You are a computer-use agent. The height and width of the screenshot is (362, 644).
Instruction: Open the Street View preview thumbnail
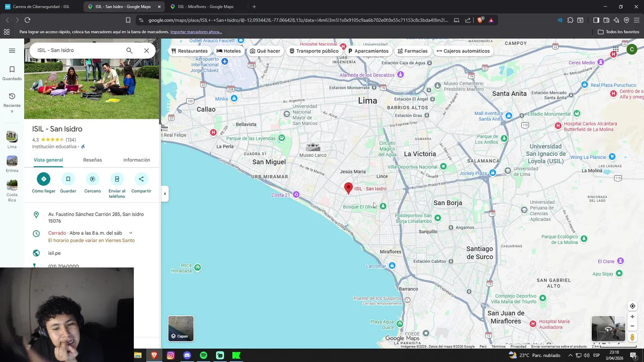point(608,328)
